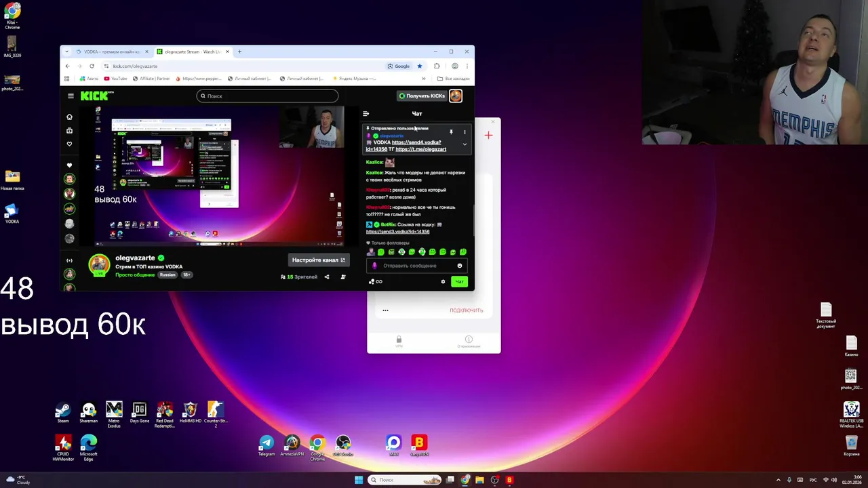868x488 pixels.
Task: Open chat settings gear icon
Action: click(x=443, y=281)
